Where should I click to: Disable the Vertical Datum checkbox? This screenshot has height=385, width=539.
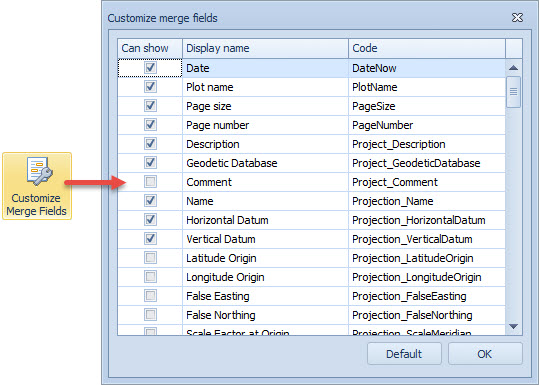coord(150,239)
